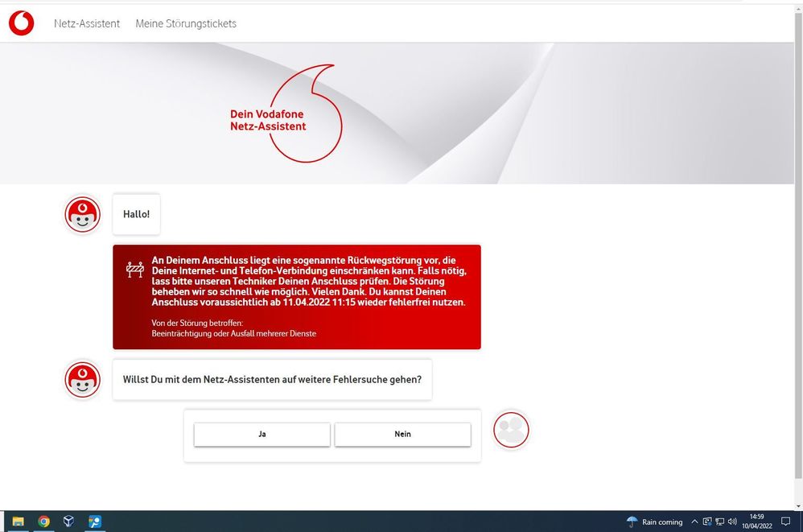803x532 pixels.
Task: Click the construction barrier icon in red box
Action: click(135, 270)
